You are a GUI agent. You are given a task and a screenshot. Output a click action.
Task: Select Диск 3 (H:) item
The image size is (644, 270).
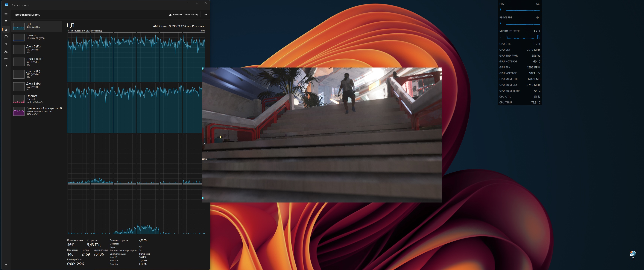tap(37, 86)
